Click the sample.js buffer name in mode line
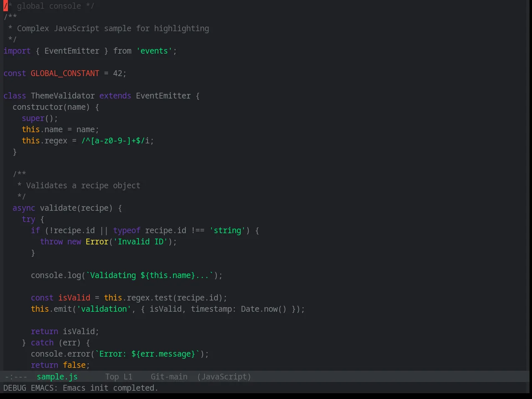 click(57, 377)
